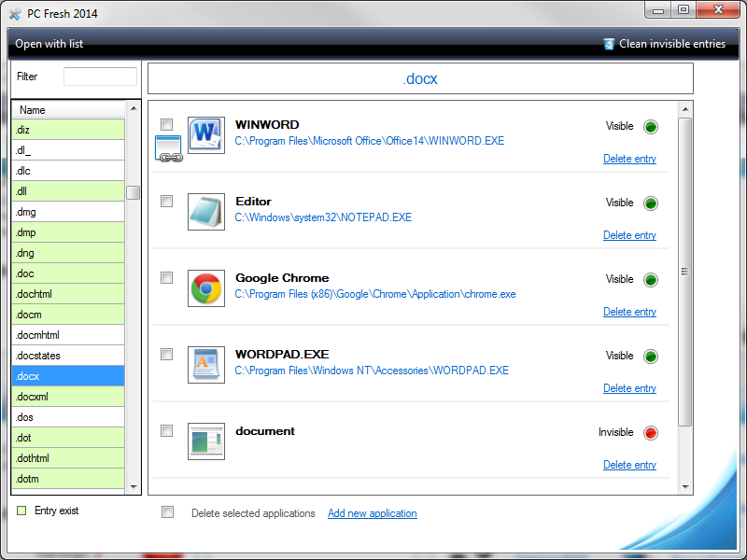Click the document entry icon

tap(205, 441)
